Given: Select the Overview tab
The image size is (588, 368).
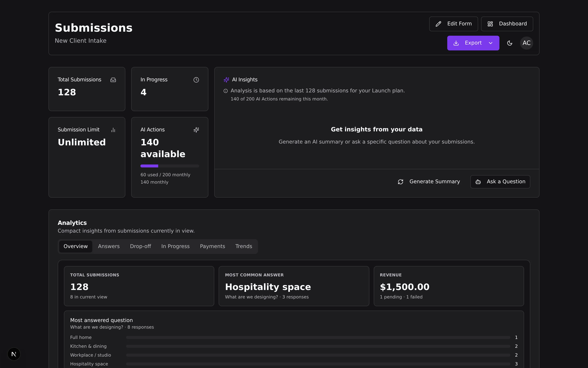Looking at the screenshot, I should pyautogui.click(x=76, y=247).
